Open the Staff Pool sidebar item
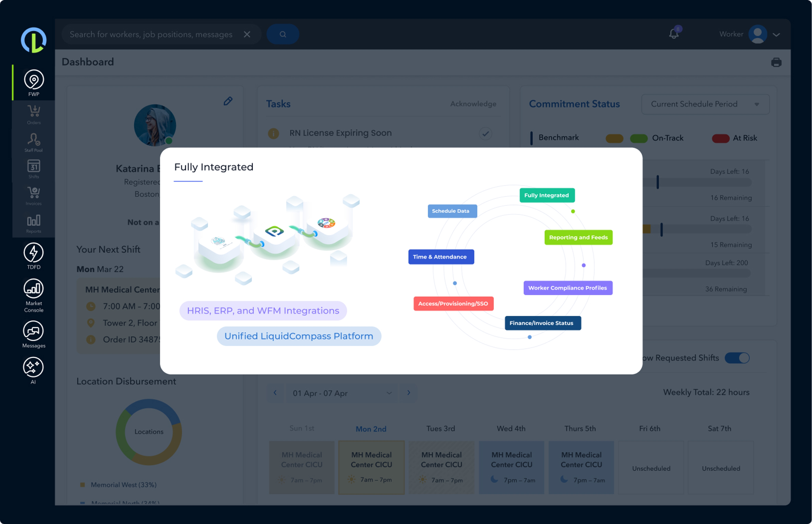 [34, 143]
